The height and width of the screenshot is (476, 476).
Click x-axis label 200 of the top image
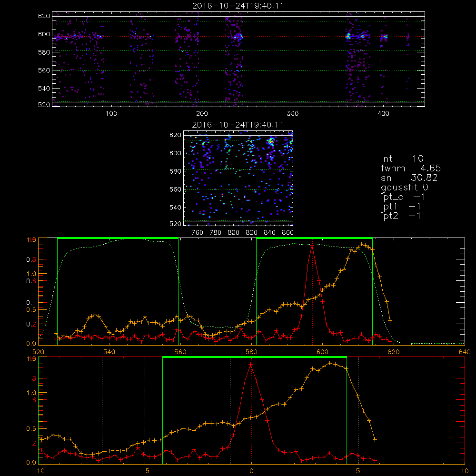(x=202, y=114)
